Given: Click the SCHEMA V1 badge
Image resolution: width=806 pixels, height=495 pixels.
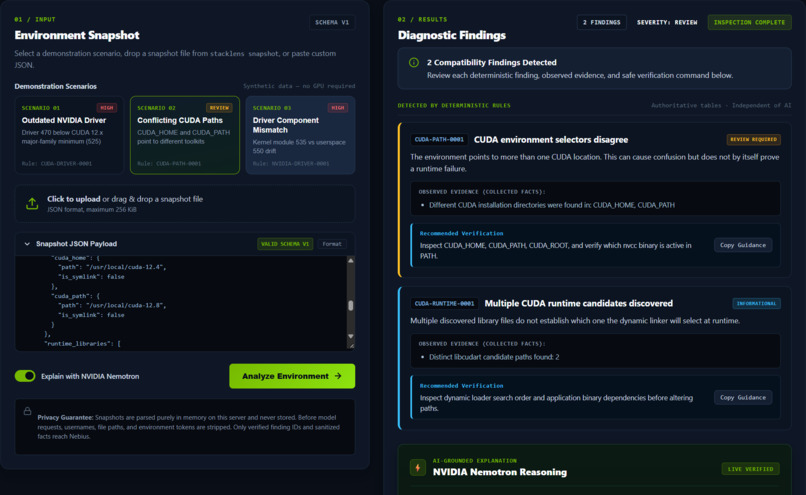Looking at the screenshot, I should (332, 22).
